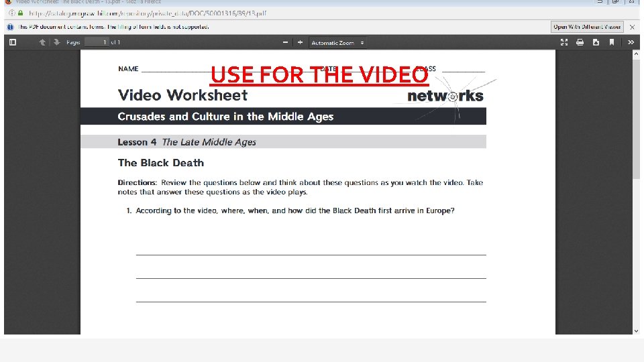Click the vertical scrollbar thumb

click(636, 119)
